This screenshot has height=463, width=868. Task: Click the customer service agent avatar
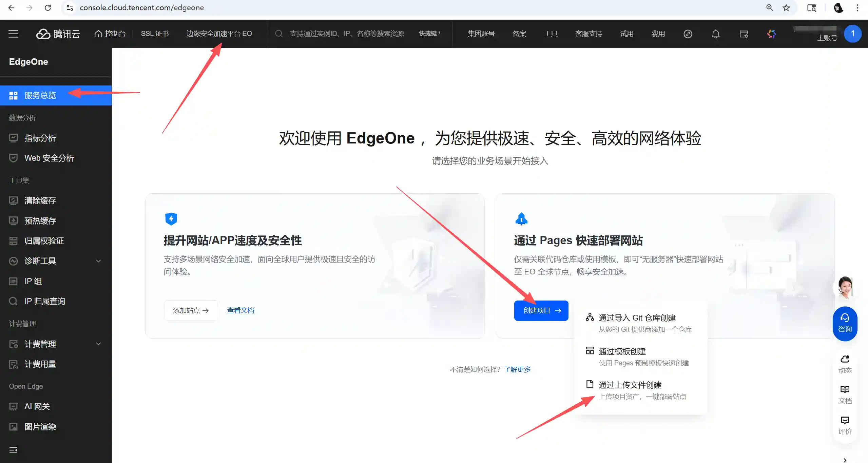tap(846, 288)
